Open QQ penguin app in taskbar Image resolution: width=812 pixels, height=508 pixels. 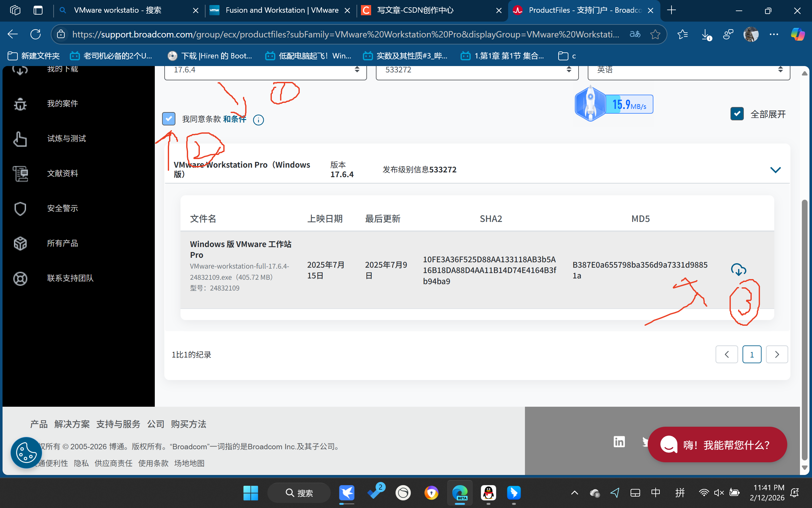pos(488,493)
